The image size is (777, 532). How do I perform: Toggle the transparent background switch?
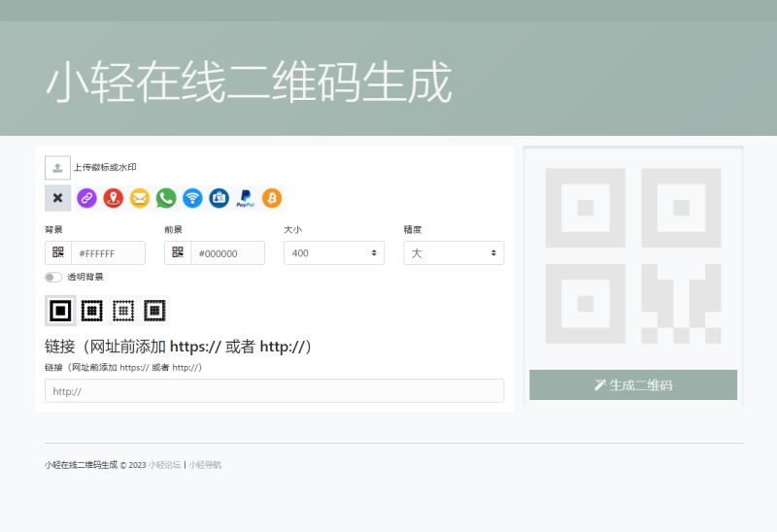pos(53,277)
